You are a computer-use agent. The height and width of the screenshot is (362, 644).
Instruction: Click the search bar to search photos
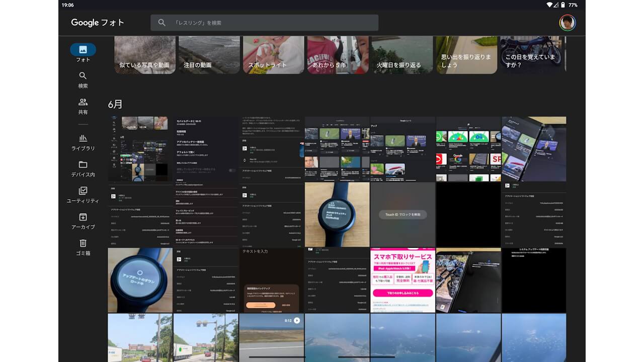coord(272,23)
